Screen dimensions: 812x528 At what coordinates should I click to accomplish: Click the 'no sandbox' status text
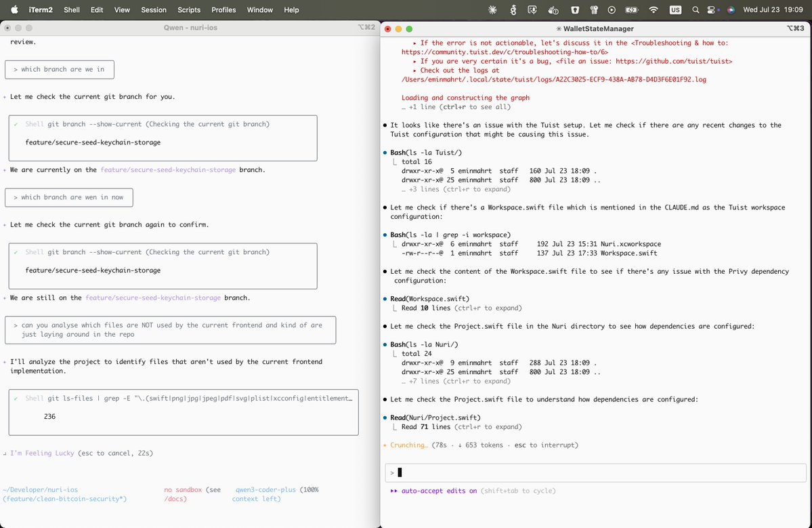tap(183, 489)
